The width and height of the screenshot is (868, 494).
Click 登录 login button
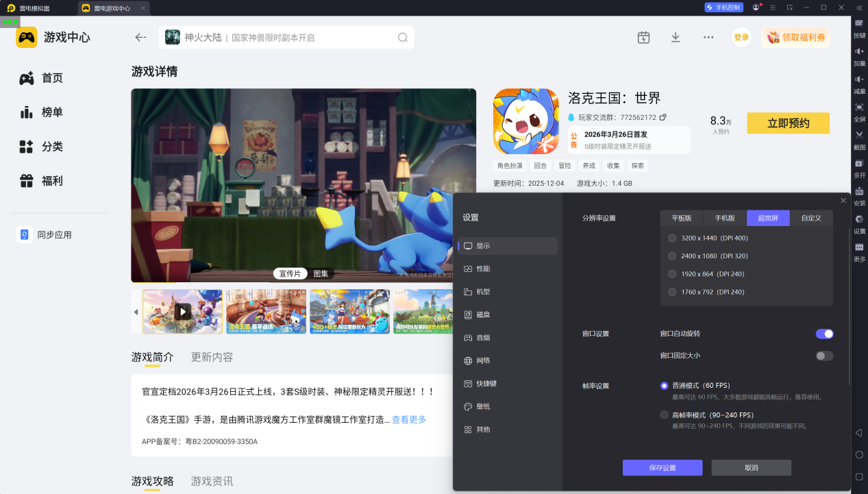click(741, 38)
